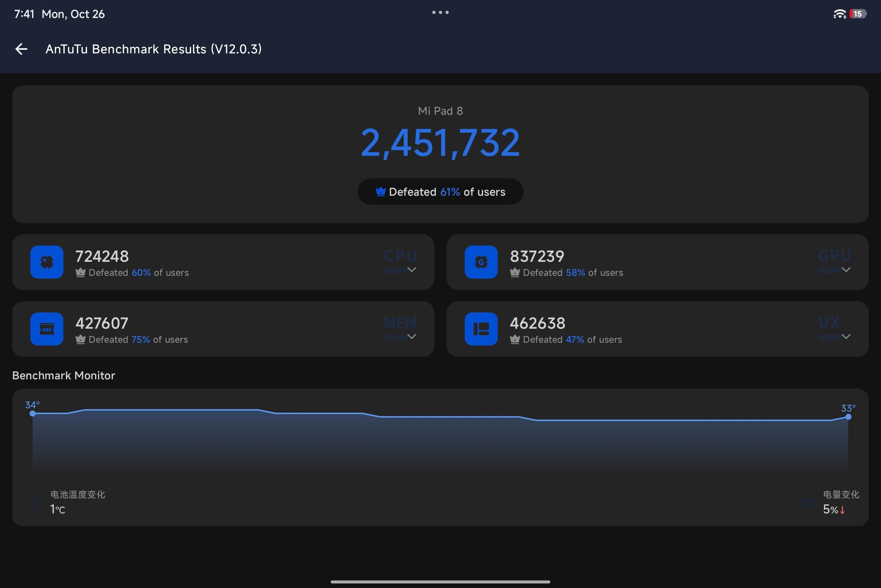Tap Defeated 61% of users badge
Screen dimensions: 881x588
point(440,192)
